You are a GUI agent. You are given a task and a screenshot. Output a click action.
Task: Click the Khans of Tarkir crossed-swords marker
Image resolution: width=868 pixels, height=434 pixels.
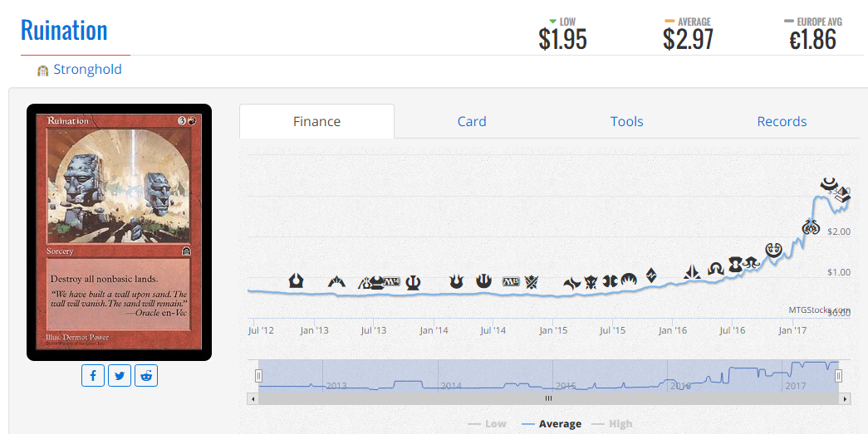[532, 282]
